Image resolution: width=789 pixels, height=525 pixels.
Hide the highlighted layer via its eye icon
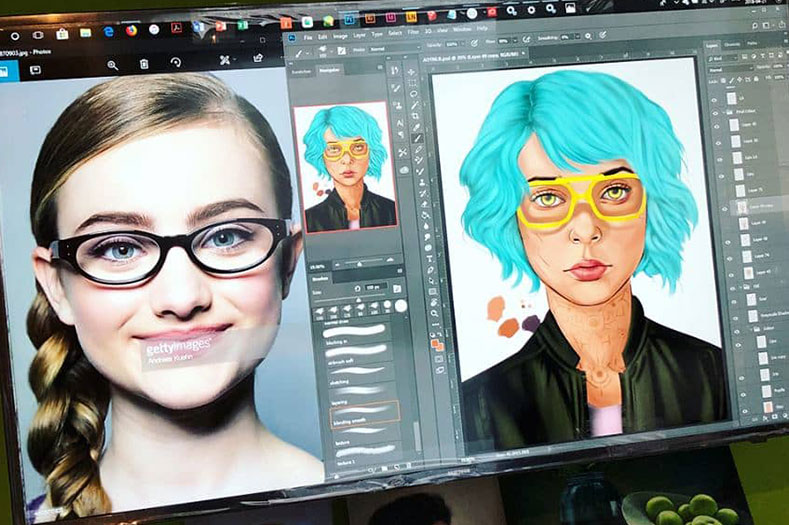724,208
